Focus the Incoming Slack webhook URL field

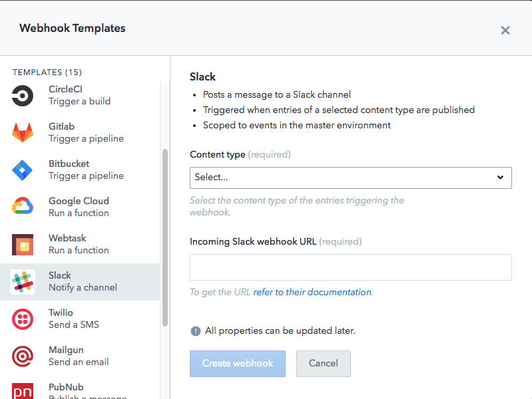click(x=350, y=267)
